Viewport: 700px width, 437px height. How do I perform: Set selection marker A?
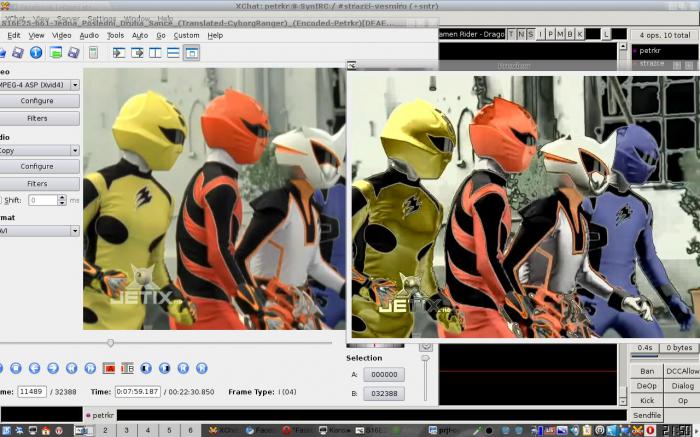point(109,368)
